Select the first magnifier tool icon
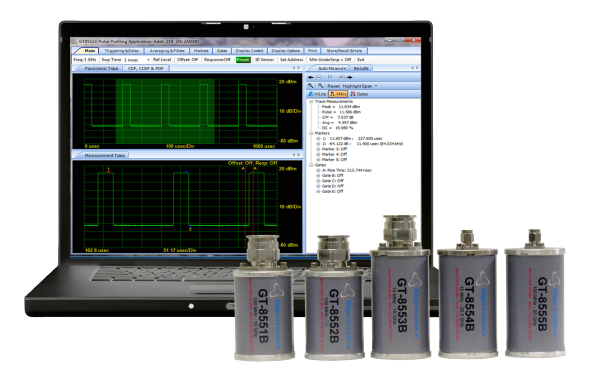 (311, 86)
